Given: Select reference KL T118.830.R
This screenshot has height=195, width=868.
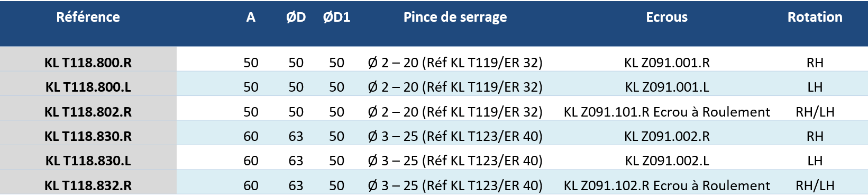Looking at the screenshot, I should [x=88, y=136].
